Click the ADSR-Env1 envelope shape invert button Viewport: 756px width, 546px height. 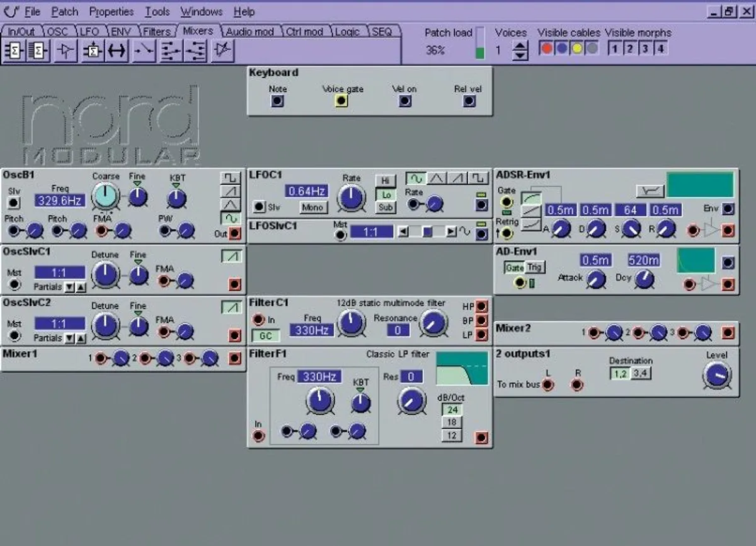point(649,190)
